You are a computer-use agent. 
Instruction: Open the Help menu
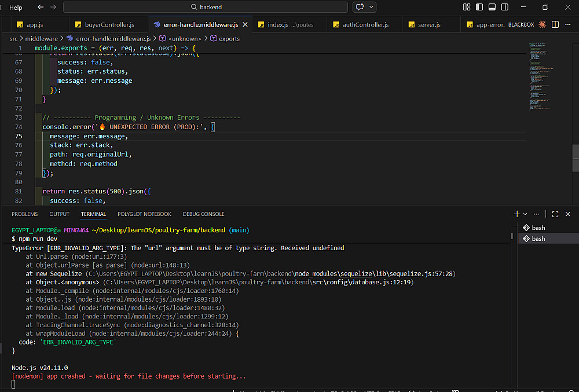click(16, 7)
